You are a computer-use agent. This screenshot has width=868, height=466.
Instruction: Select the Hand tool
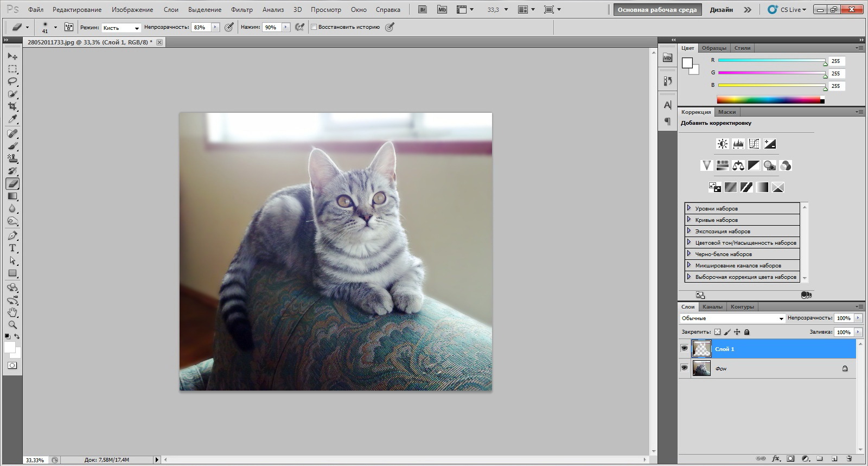12,312
